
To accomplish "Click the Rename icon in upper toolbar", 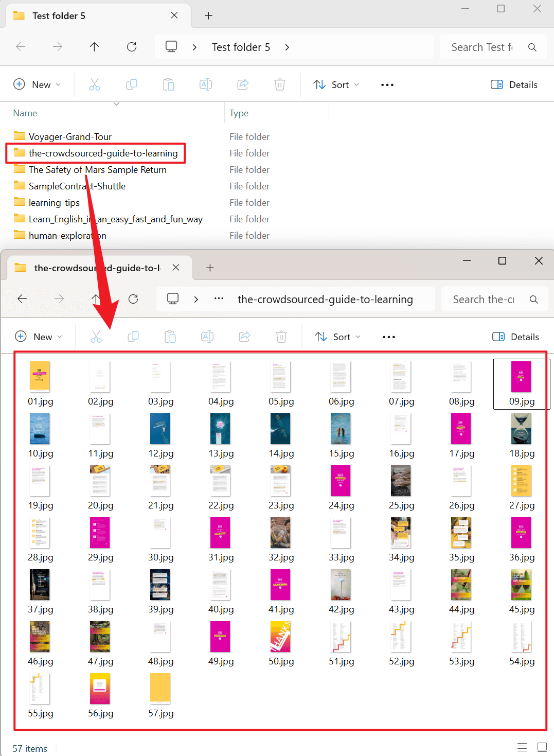I will (x=206, y=84).
